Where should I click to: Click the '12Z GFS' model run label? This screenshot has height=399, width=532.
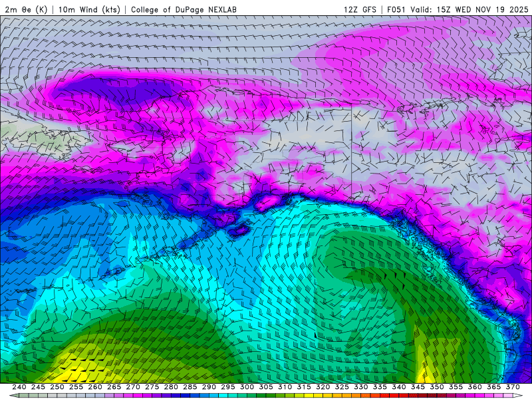tap(360, 9)
